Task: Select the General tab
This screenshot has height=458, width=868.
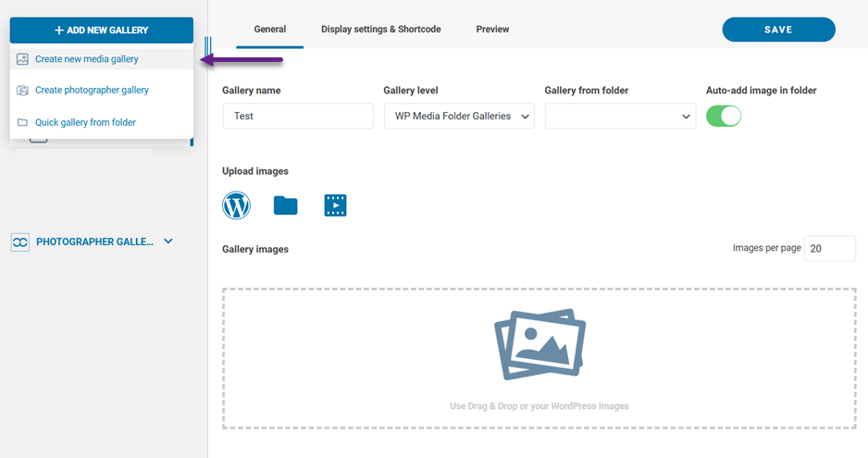Action: [x=269, y=30]
